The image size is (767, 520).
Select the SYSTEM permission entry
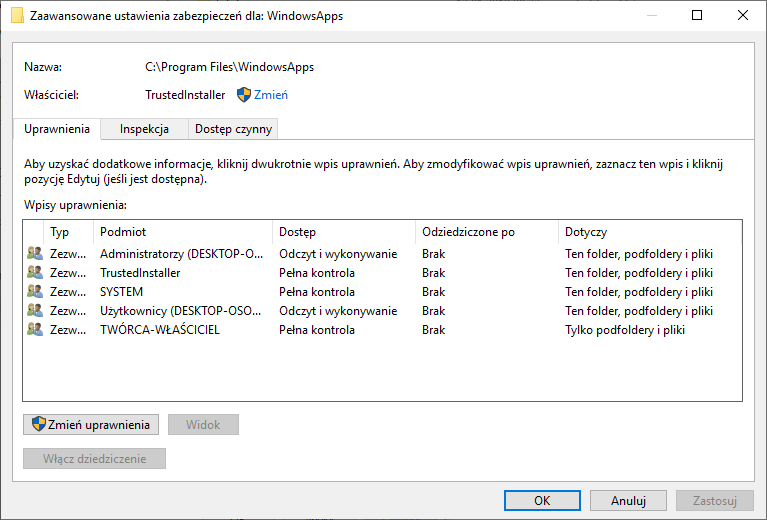point(383,292)
